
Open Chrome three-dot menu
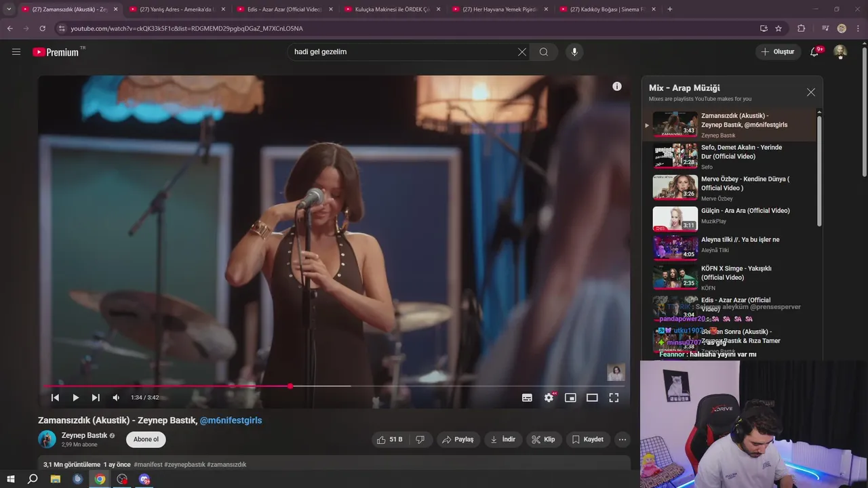(x=858, y=28)
